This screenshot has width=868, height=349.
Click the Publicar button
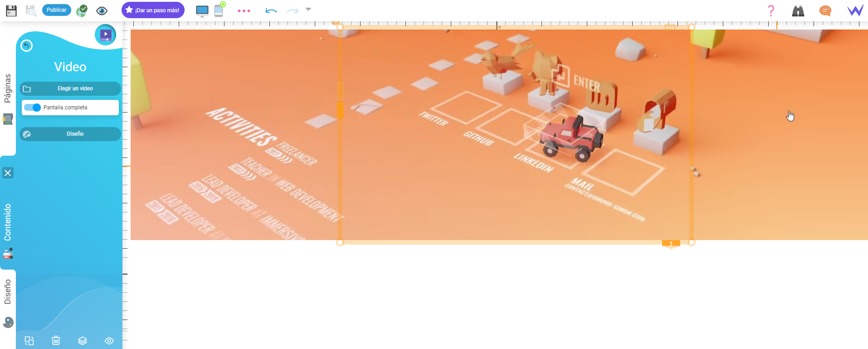point(57,10)
